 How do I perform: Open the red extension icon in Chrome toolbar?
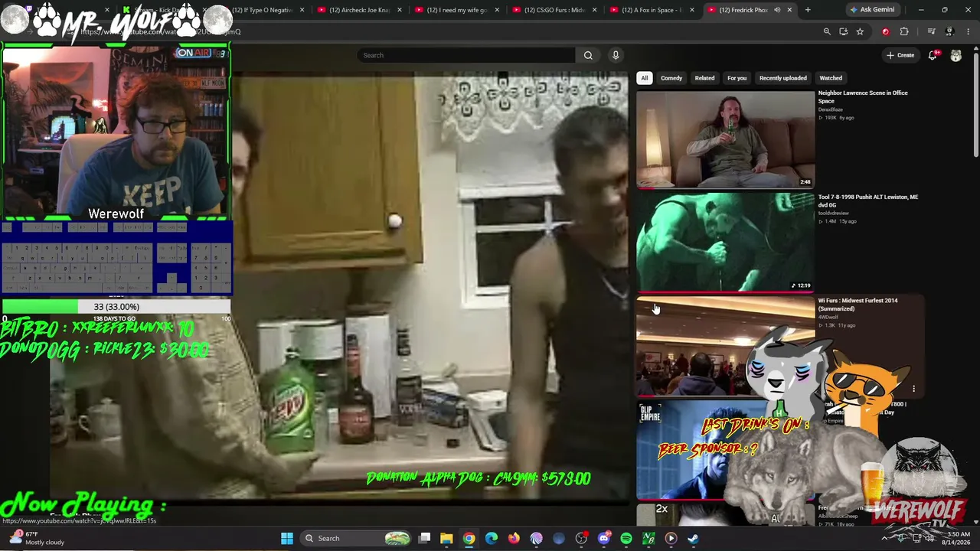886,31
